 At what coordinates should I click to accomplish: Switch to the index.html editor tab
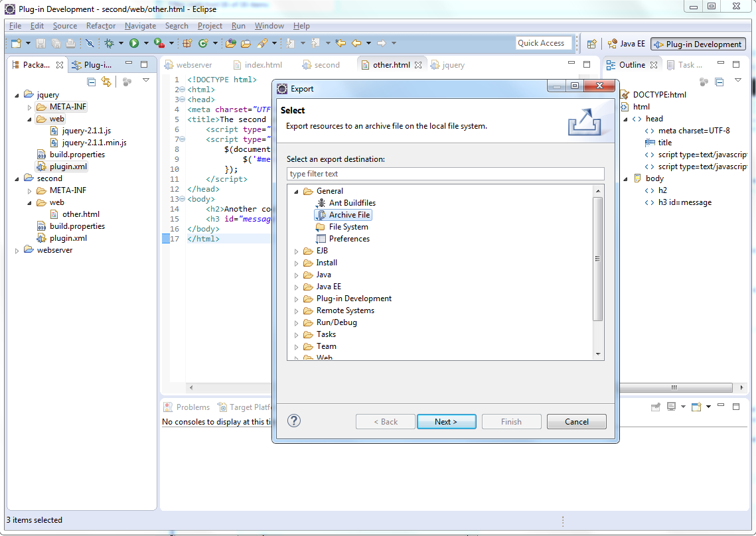click(258, 65)
